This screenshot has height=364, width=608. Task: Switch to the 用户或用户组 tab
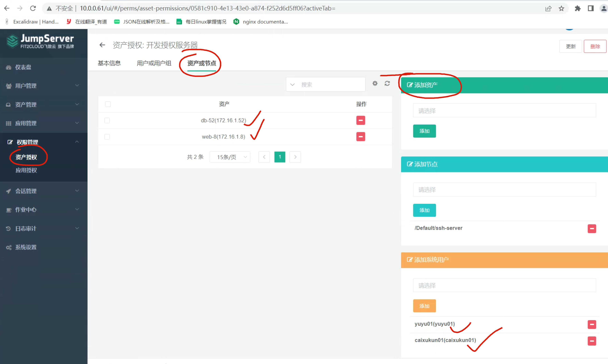point(154,63)
